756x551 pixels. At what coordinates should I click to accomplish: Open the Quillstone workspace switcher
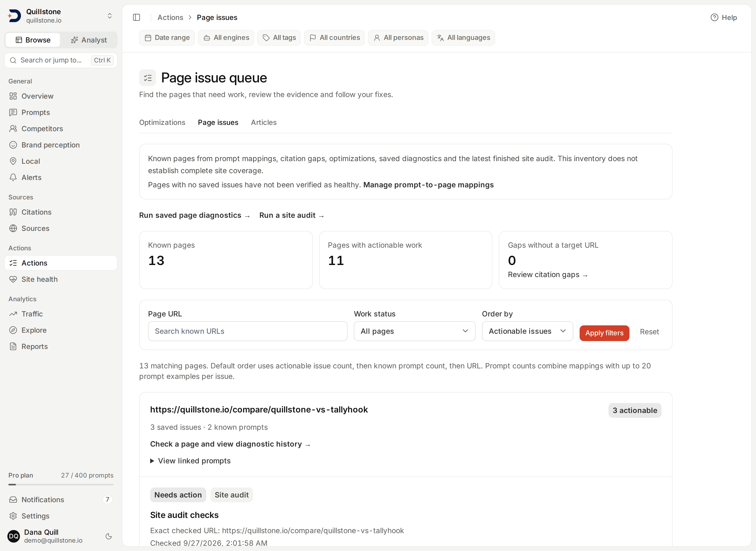[61, 16]
